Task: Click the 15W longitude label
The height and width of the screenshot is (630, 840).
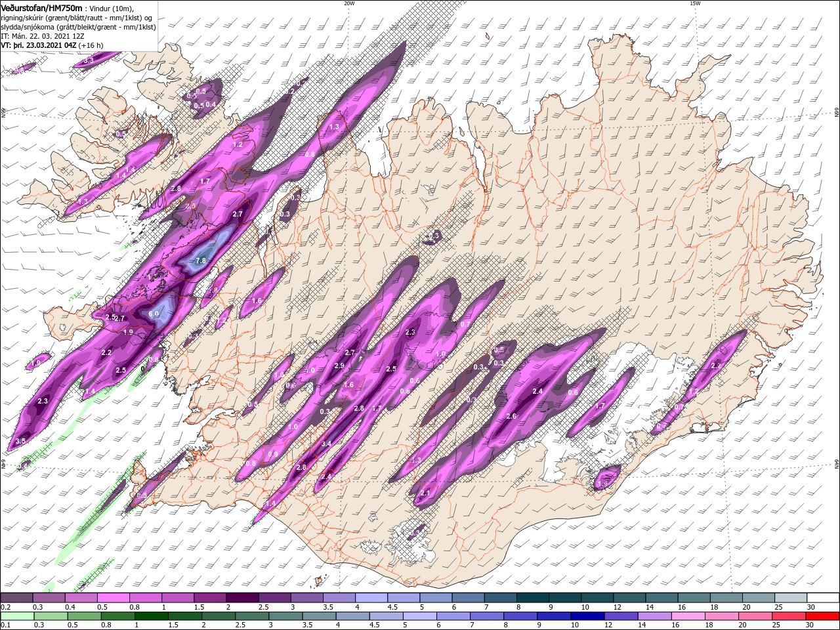Action: click(694, 3)
